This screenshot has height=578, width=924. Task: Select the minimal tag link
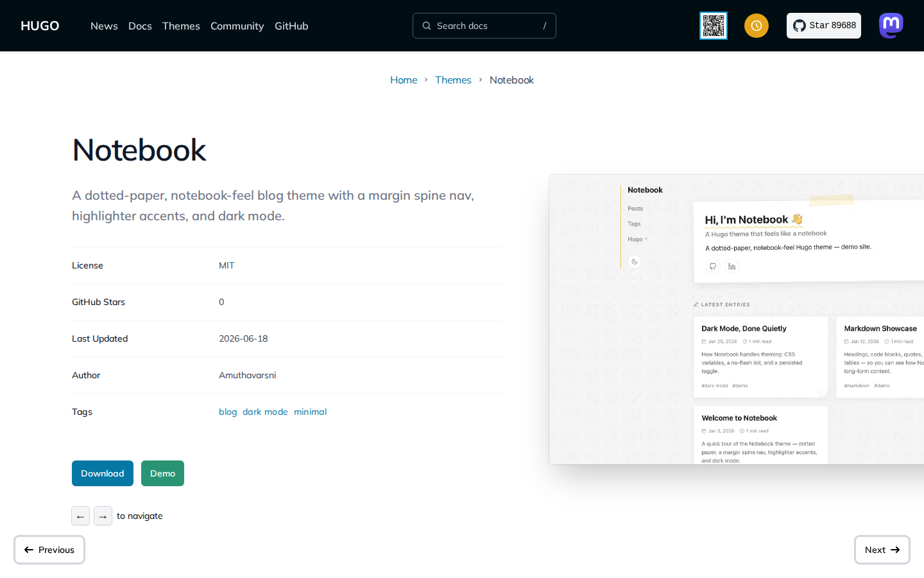(310, 412)
